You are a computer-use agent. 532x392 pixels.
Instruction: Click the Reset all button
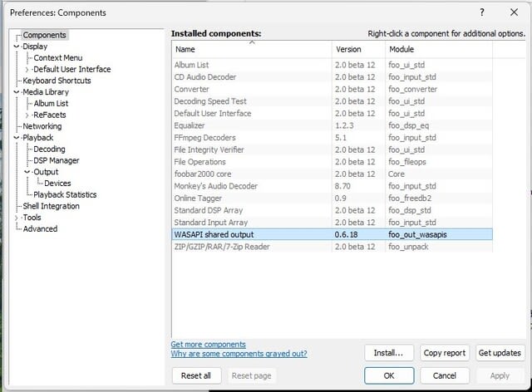(x=196, y=375)
